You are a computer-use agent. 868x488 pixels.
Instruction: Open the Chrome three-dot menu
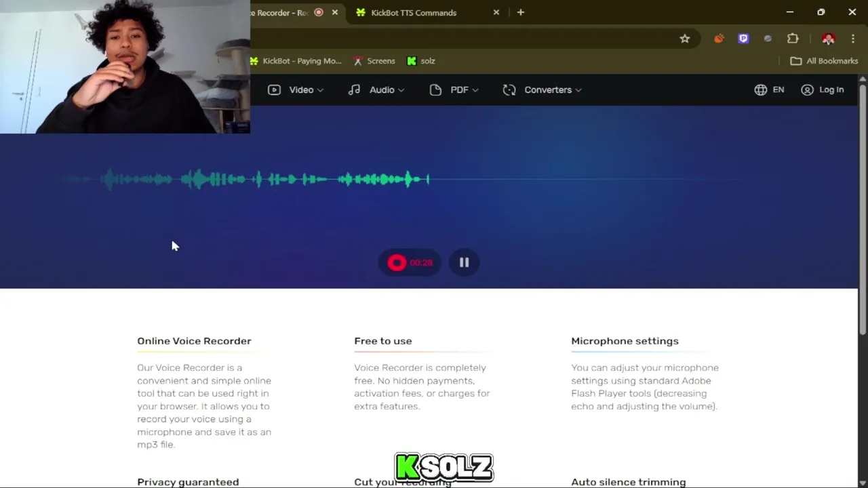(853, 39)
